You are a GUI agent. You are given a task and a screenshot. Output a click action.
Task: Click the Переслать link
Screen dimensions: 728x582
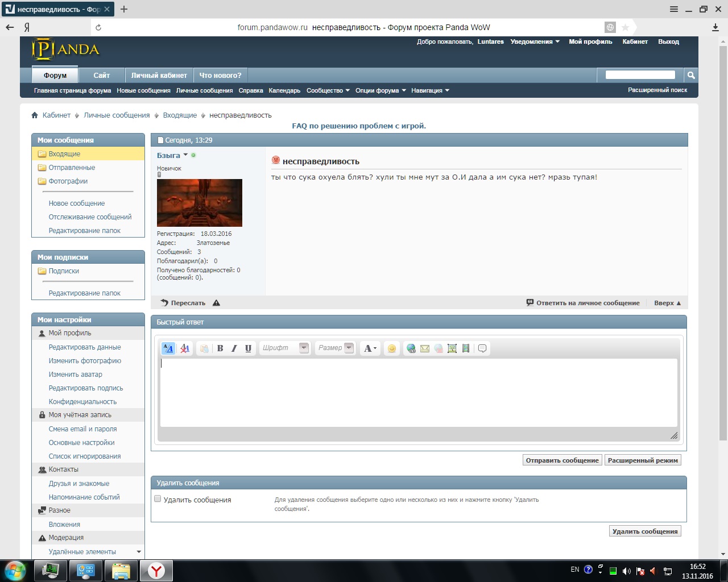click(x=183, y=303)
